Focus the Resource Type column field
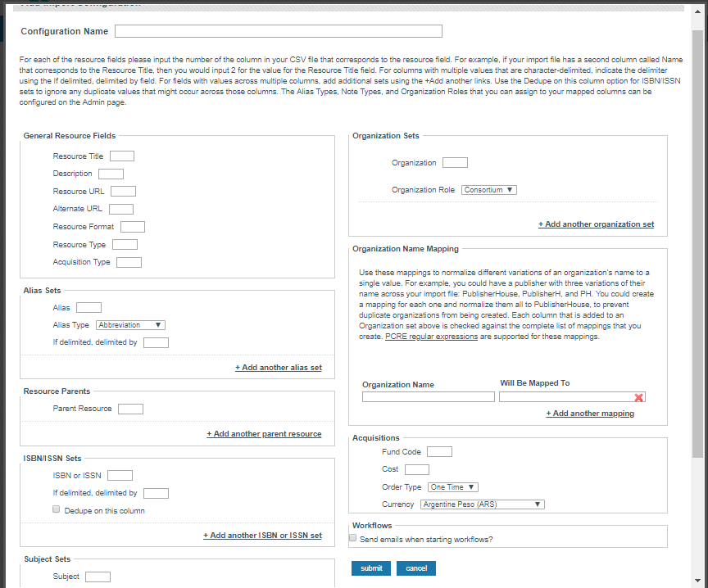 [x=125, y=245]
